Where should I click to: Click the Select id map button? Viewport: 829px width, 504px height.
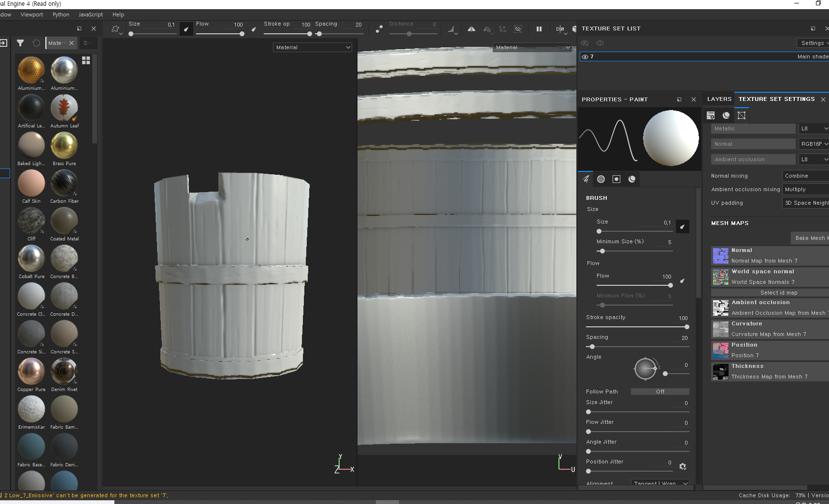click(x=778, y=293)
